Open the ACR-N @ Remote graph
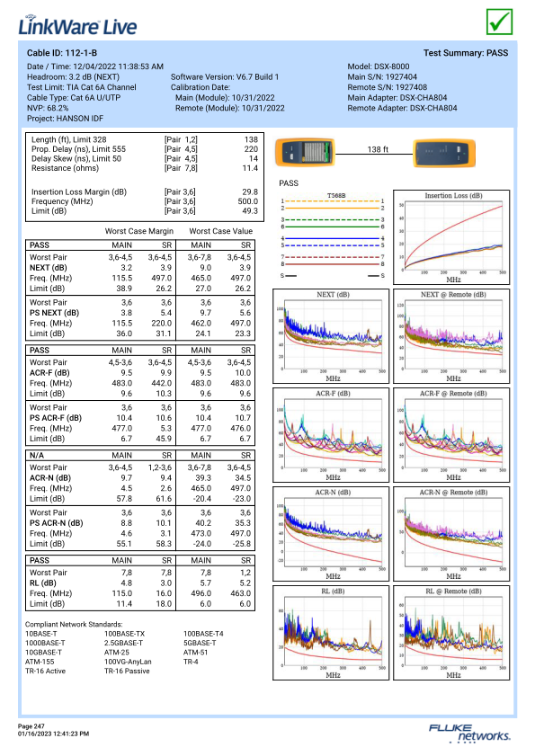 pos(451,534)
